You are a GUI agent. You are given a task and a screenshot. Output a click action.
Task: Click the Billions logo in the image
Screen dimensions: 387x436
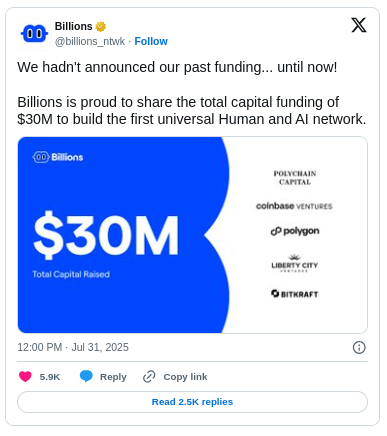58,157
